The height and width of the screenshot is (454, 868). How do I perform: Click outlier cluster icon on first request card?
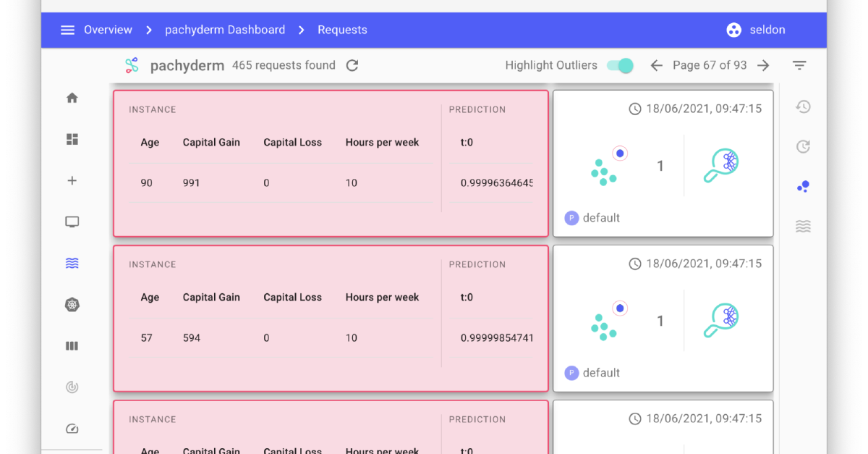(x=608, y=166)
